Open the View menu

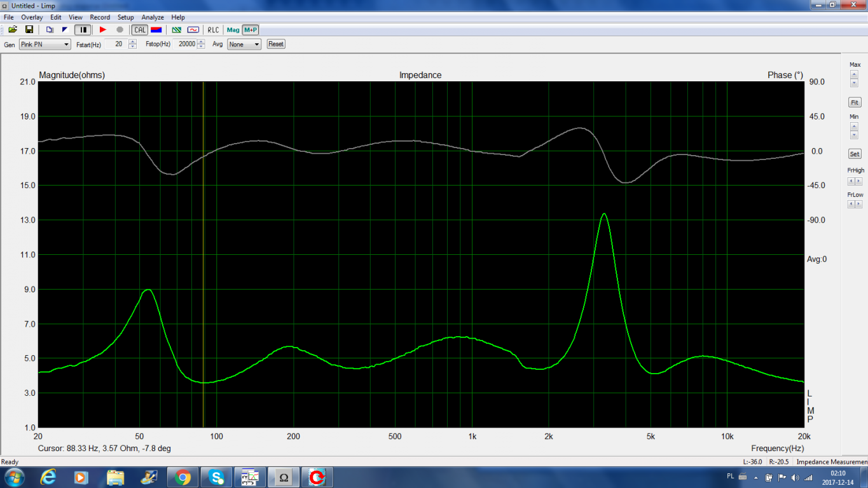coord(76,17)
